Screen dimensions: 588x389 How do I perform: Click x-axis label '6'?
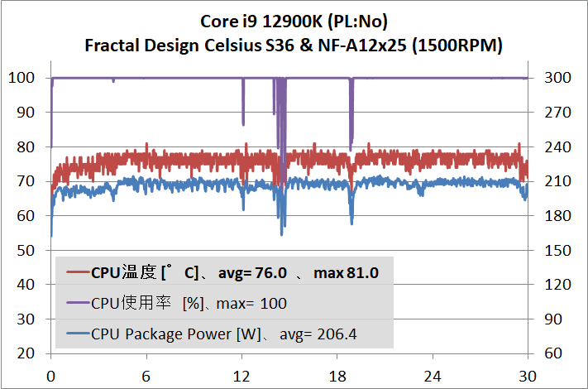point(146,377)
